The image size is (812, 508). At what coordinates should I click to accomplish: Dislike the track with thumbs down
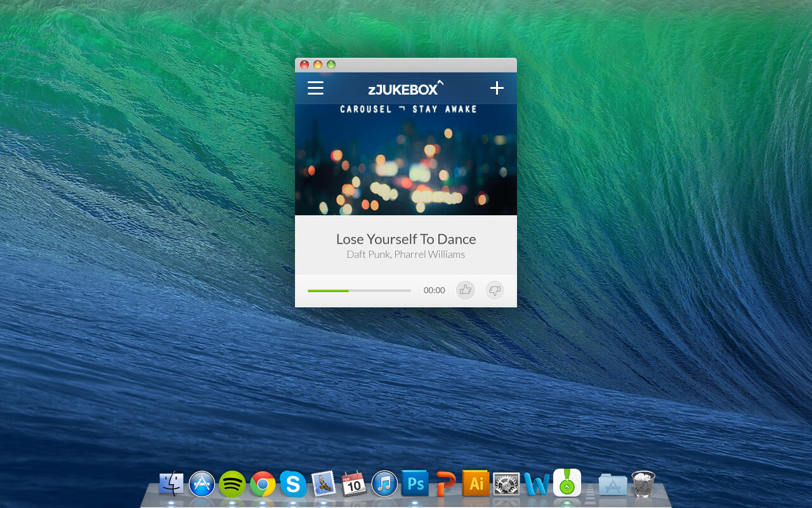click(x=494, y=290)
